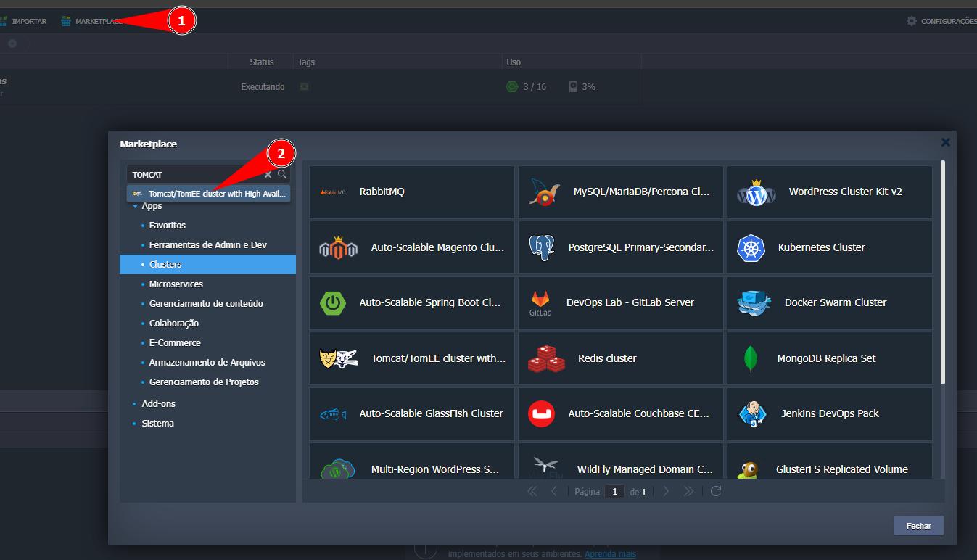Viewport: 977px width, 560px height.
Task: Click the RabbitMQ logo icon
Action: click(x=333, y=192)
